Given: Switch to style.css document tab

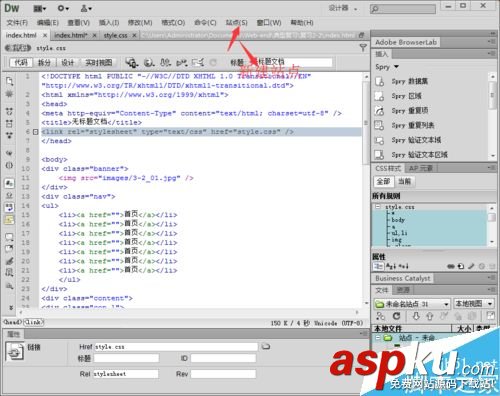Looking at the screenshot, I should click(x=115, y=35).
